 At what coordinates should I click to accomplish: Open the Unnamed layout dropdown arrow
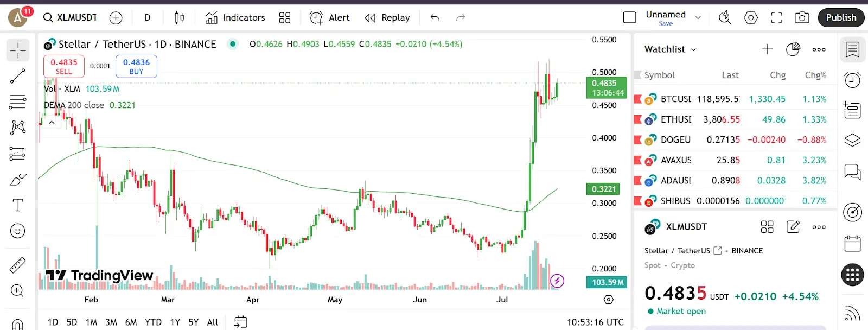[x=698, y=18]
